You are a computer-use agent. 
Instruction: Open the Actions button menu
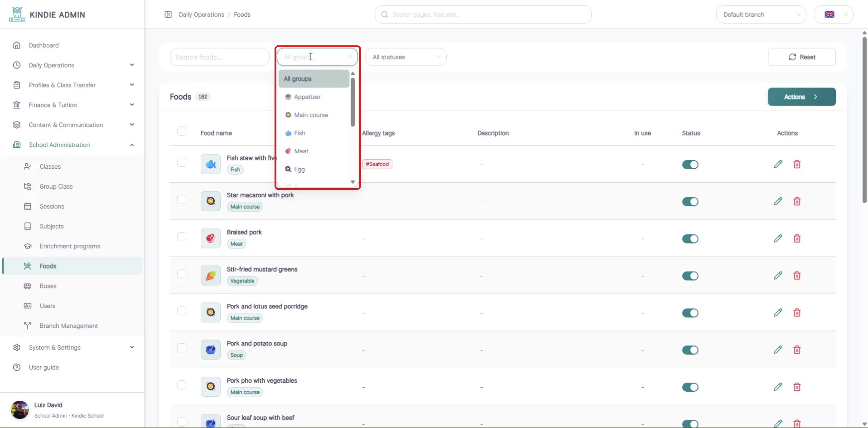coord(802,97)
